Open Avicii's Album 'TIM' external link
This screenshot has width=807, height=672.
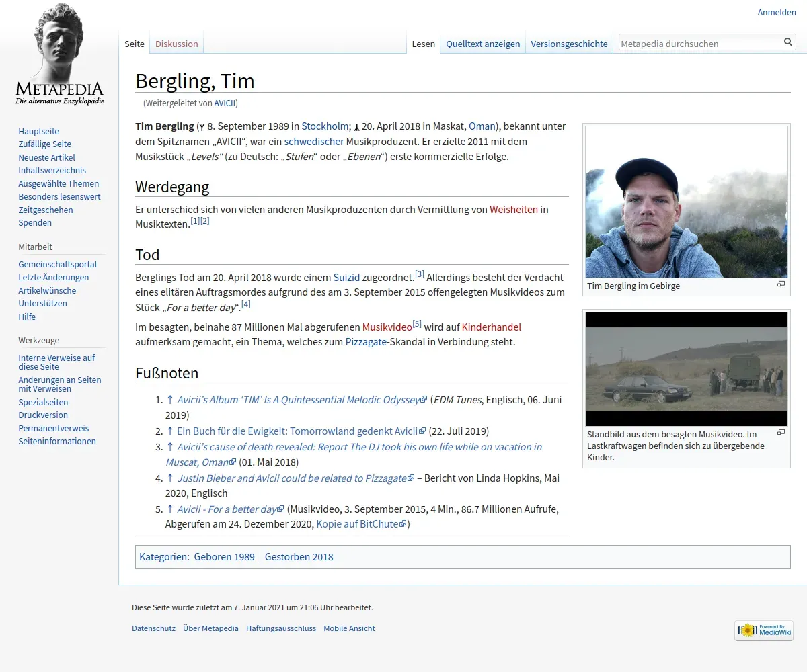302,400
